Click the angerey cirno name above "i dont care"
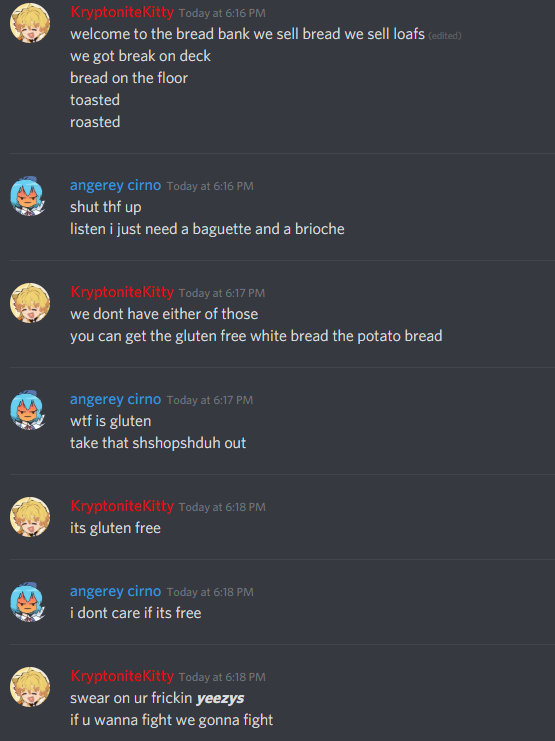 [115, 591]
